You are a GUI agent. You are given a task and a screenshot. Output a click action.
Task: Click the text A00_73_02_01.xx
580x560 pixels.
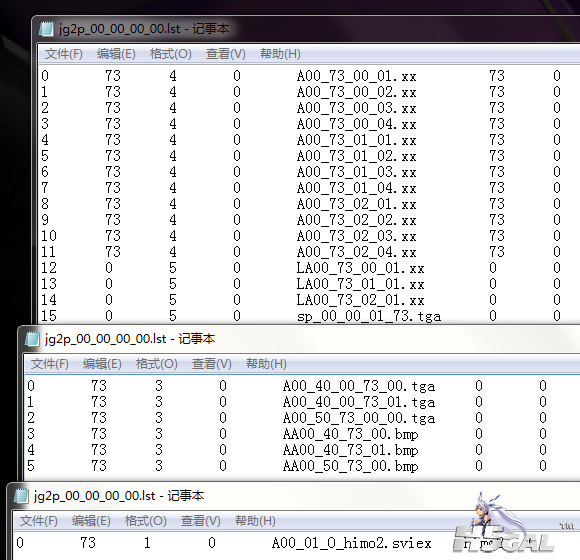point(356,204)
